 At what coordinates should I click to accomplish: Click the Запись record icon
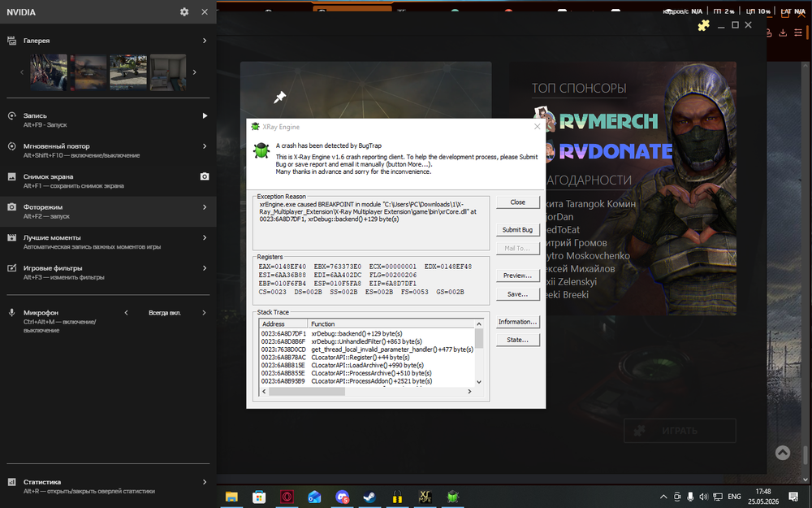(x=11, y=115)
